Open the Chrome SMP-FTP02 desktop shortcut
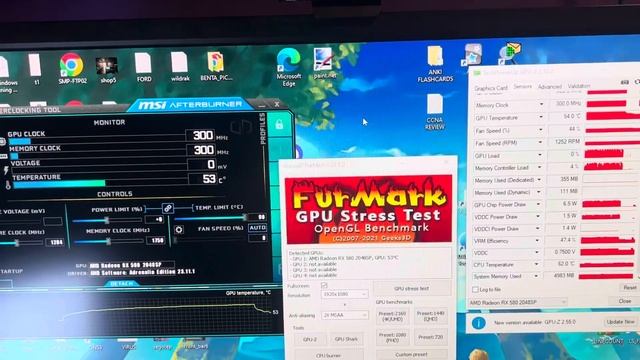Screen dimensions: 640x360 coord(72,68)
